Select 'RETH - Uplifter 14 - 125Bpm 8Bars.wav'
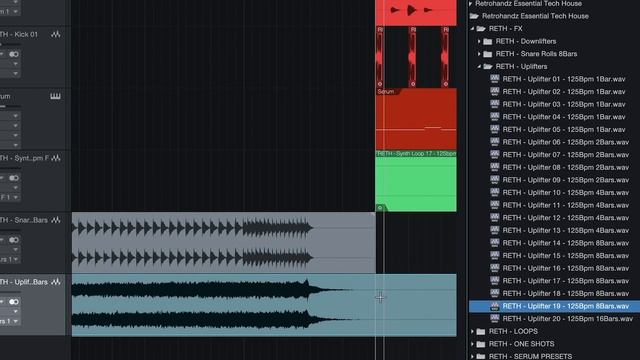 pos(566,243)
